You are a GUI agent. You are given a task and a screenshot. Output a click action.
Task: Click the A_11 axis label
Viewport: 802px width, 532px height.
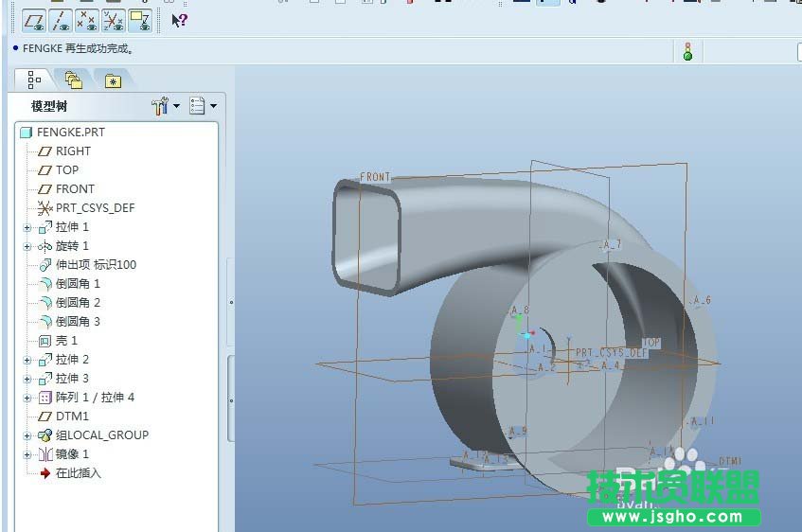tap(702, 421)
